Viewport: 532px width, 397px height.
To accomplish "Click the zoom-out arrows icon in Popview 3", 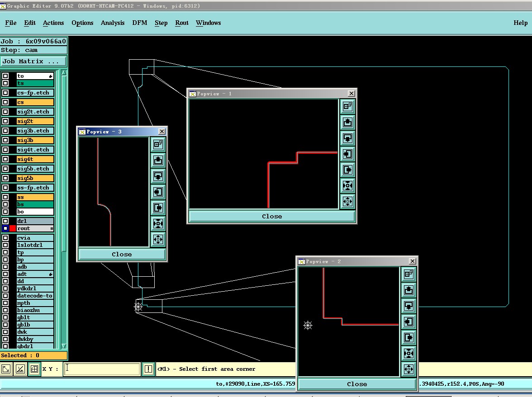I will click(x=158, y=239).
